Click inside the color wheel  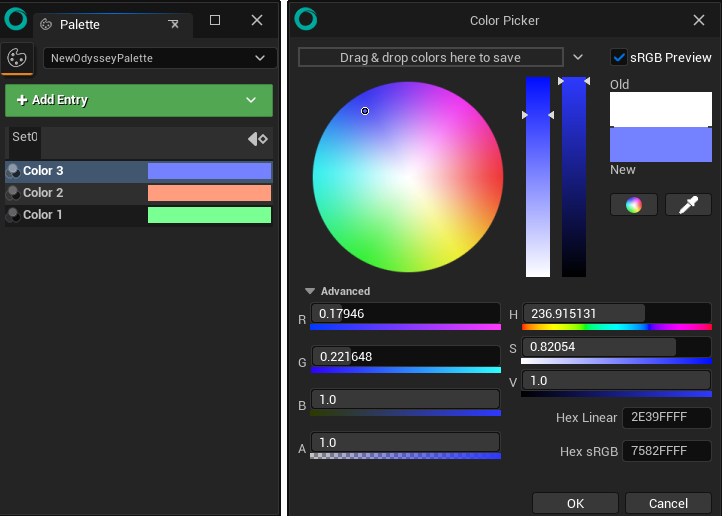pyautogui.click(x=408, y=177)
